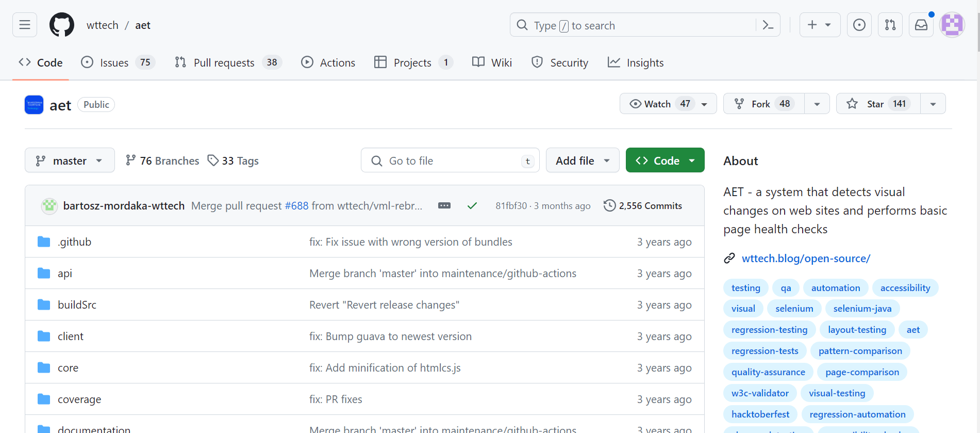Open the Add file dropdown

pyautogui.click(x=583, y=161)
